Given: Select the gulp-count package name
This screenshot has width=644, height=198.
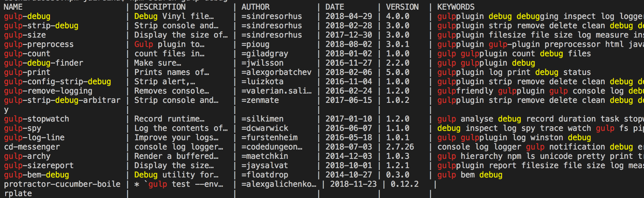Looking at the screenshot, I should click(x=27, y=54).
